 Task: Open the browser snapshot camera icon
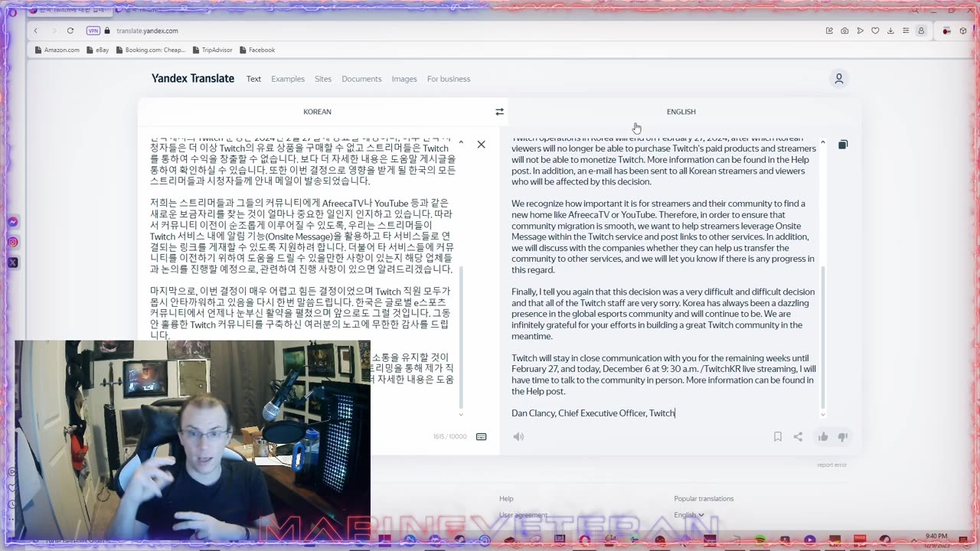pos(844,31)
